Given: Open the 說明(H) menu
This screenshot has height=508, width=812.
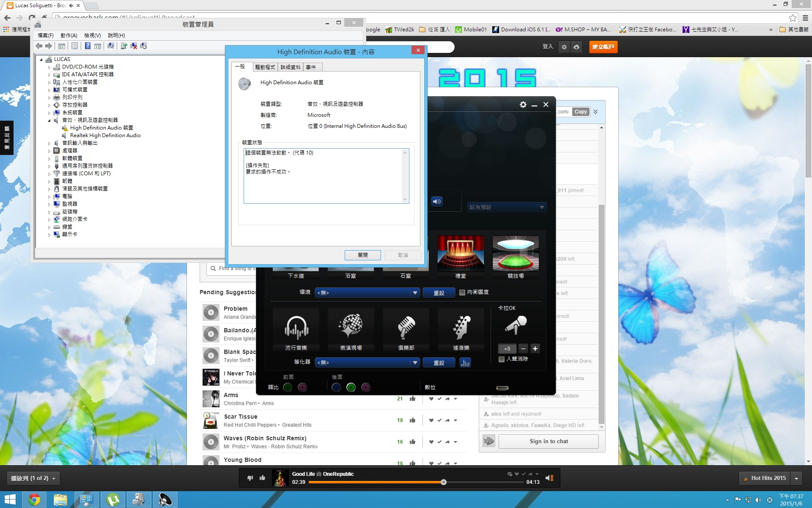Looking at the screenshot, I should point(116,36).
